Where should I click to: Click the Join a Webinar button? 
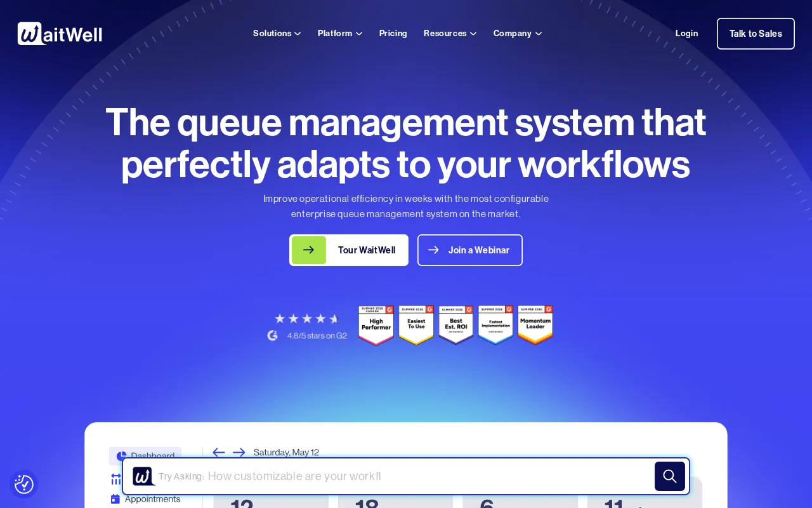click(x=470, y=250)
